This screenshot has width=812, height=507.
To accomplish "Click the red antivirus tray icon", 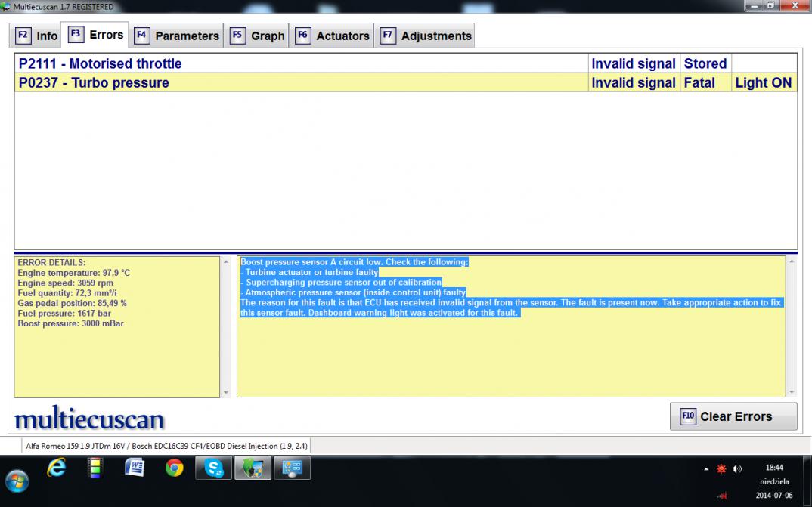I will tap(721, 468).
